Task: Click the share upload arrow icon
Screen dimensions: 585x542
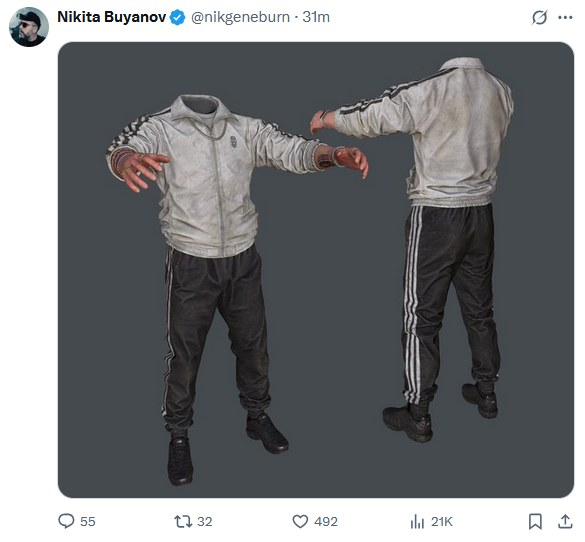Action: click(x=565, y=521)
